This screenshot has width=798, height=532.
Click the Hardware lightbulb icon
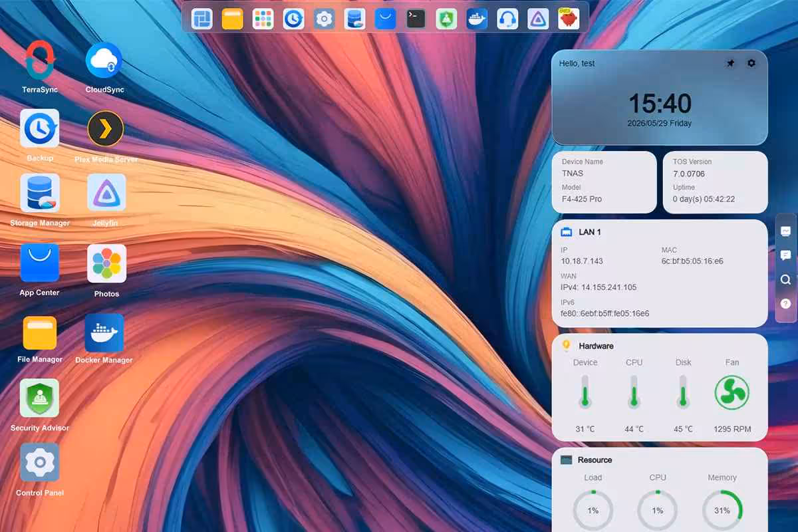coord(567,346)
